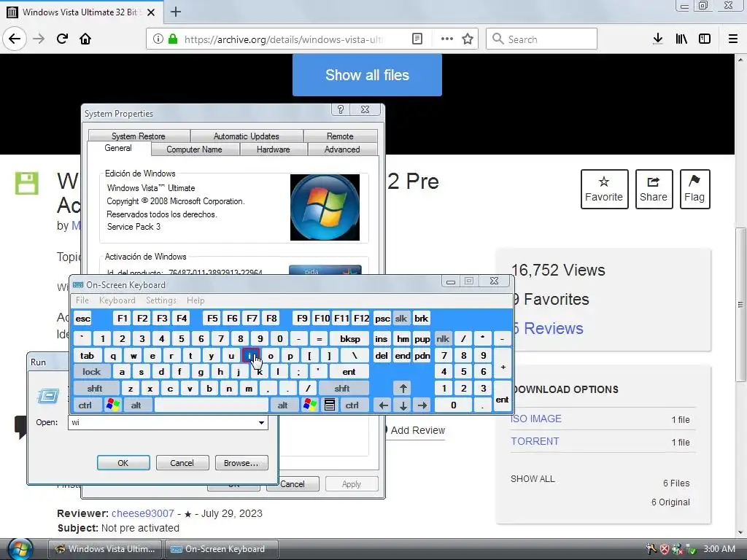The height and width of the screenshot is (560, 747).
Task: Open the Firefox downloads arrow icon
Action: pos(658,39)
